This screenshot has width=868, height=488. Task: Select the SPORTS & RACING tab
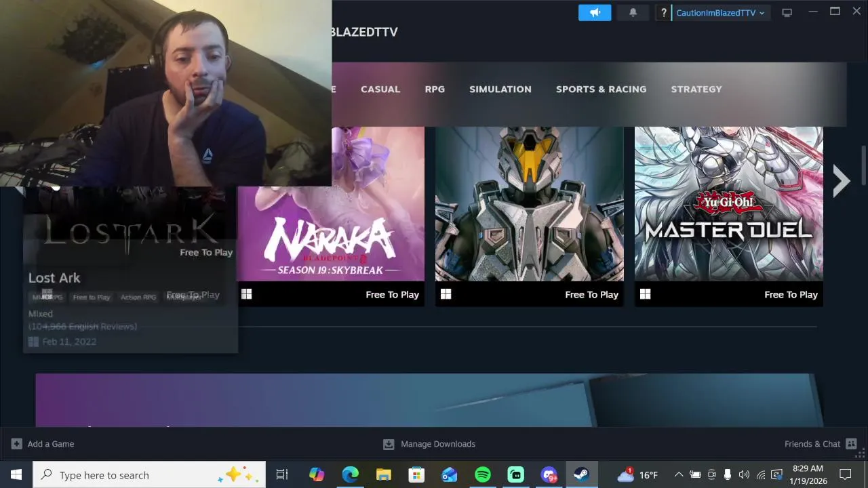601,89
